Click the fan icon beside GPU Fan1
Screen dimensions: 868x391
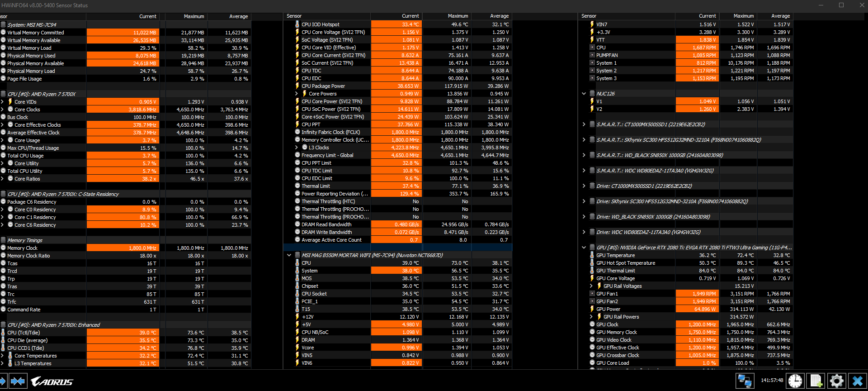click(x=592, y=294)
